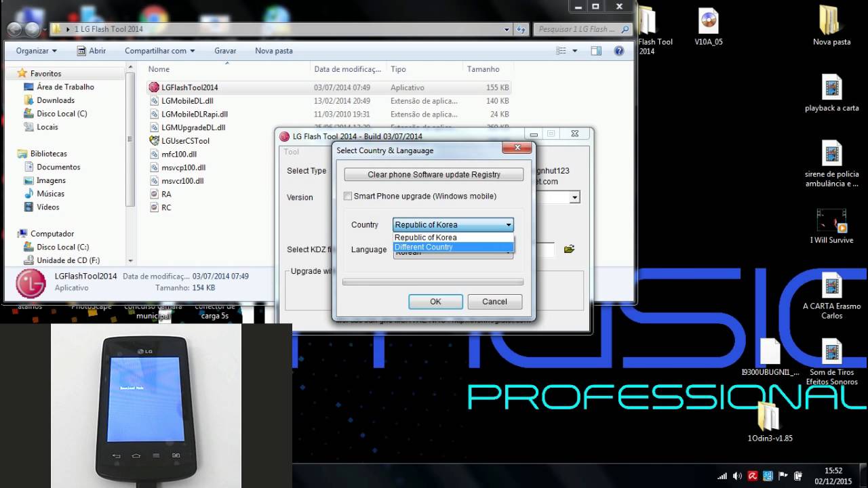Sort files by the Tipo column header
Screen dimensions: 868x488
tap(425, 69)
